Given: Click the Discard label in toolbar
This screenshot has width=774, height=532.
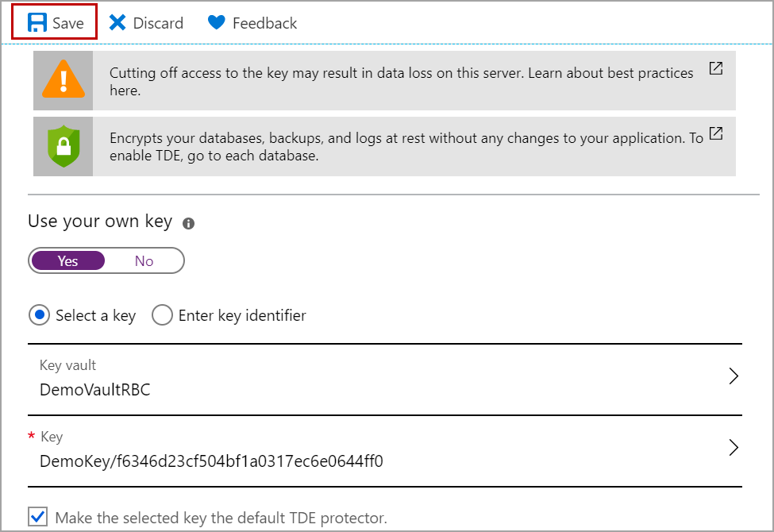Looking at the screenshot, I should pos(158,23).
